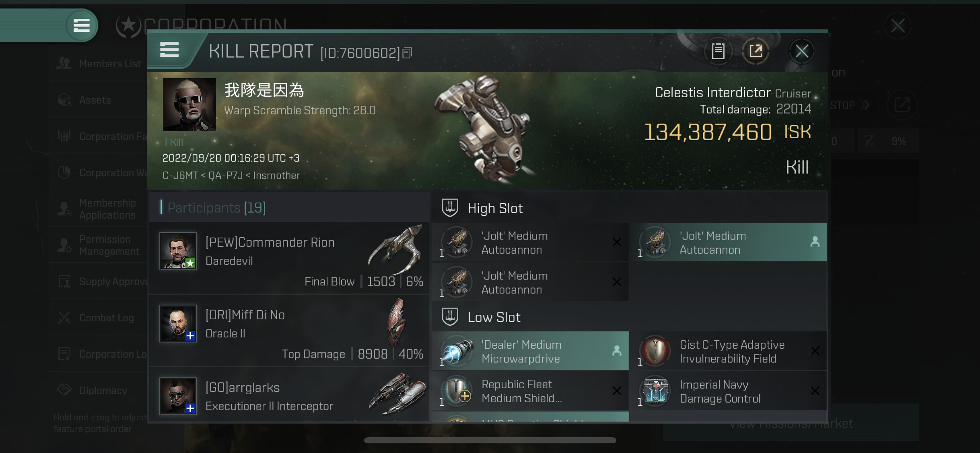Click the horizontal scroll bar at bottom
Viewport: 980px width, 453px height.
click(490, 440)
